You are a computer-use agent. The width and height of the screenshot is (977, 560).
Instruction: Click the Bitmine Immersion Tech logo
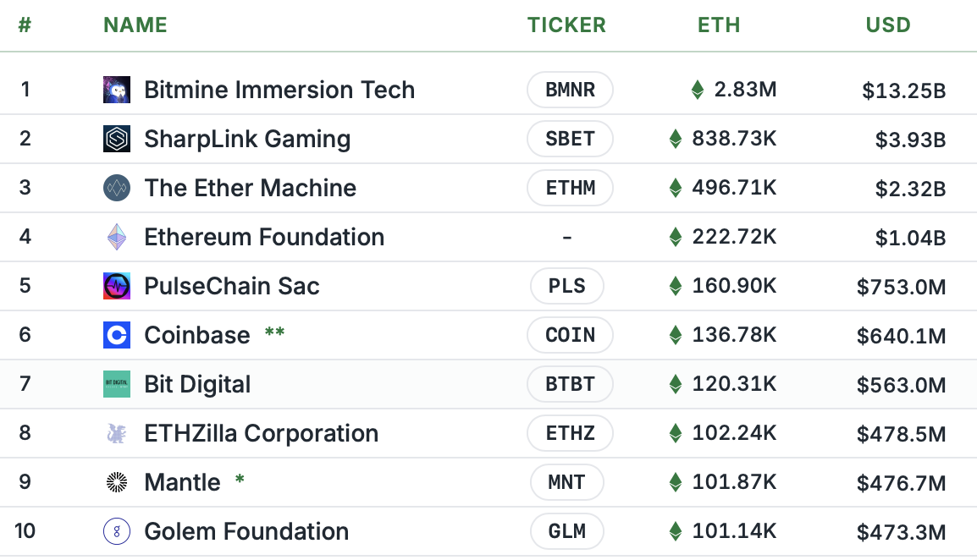(x=116, y=90)
